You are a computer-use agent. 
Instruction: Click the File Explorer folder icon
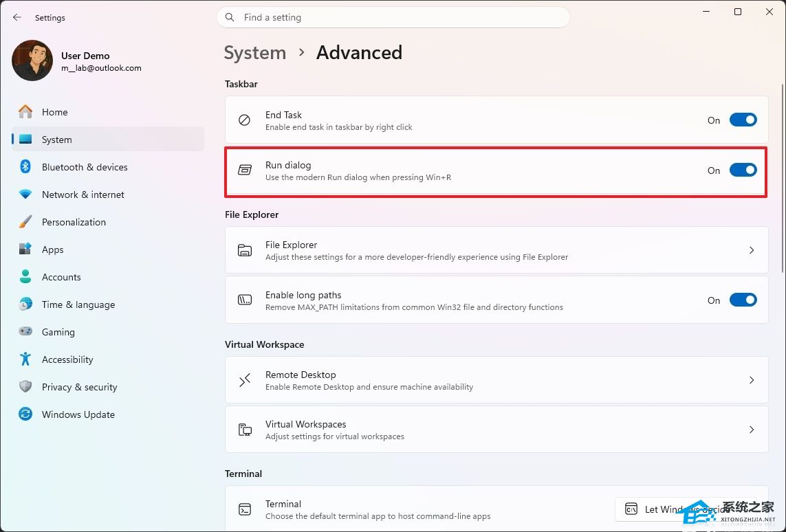[x=245, y=250]
